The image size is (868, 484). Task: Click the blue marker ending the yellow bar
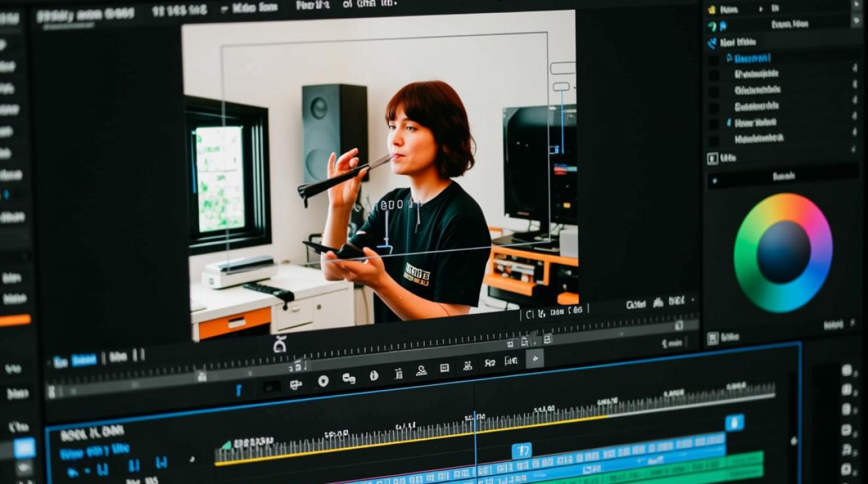(x=734, y=423)
